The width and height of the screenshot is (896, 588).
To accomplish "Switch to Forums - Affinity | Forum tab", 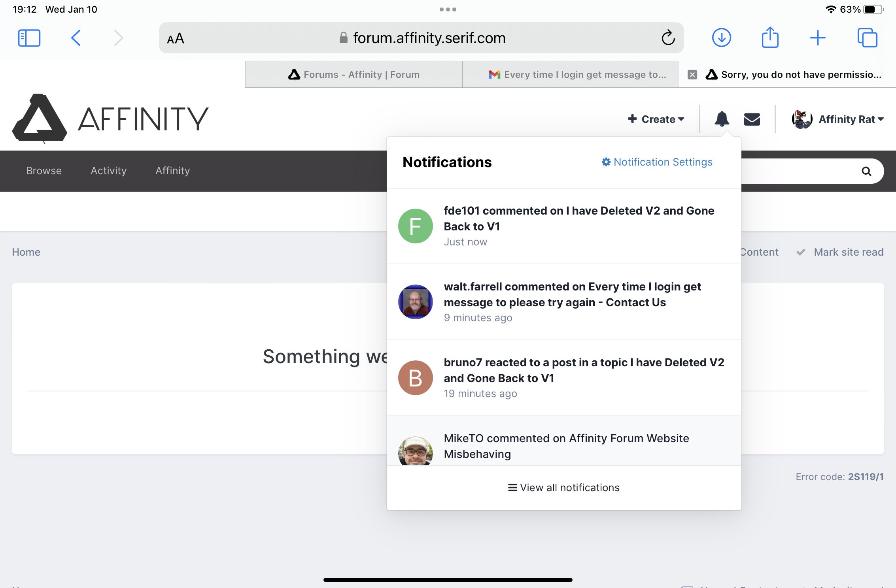I will (354, 75).
